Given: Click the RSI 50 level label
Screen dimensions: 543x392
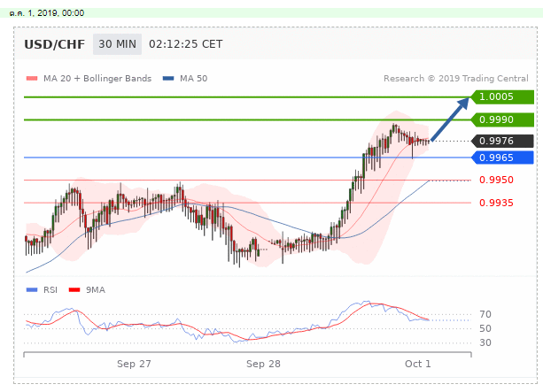Looking at the screenshot, I should 485,328.
